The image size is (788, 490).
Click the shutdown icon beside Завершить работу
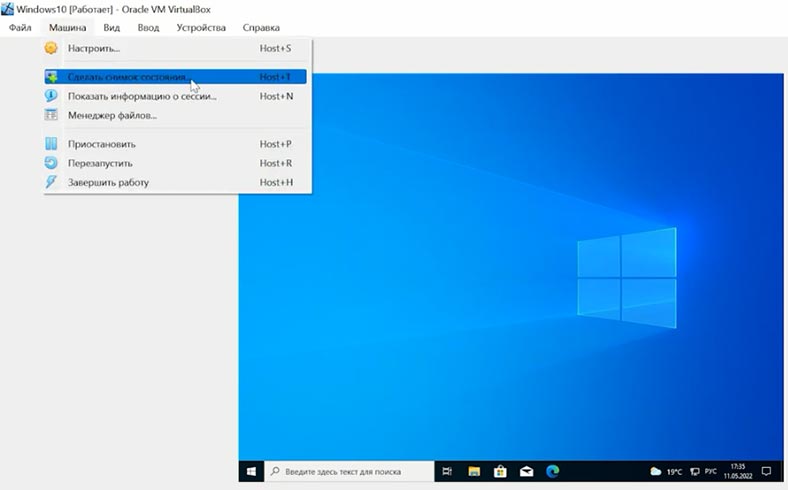coord(51,181)
